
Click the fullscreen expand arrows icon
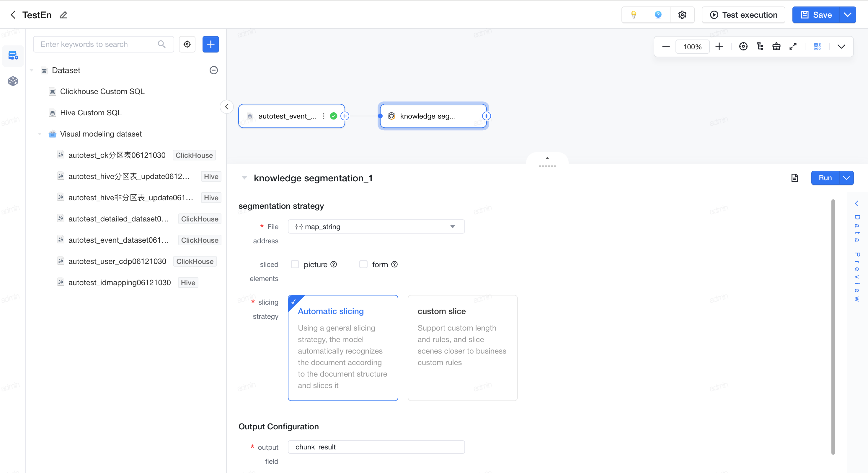click(793, 47)
